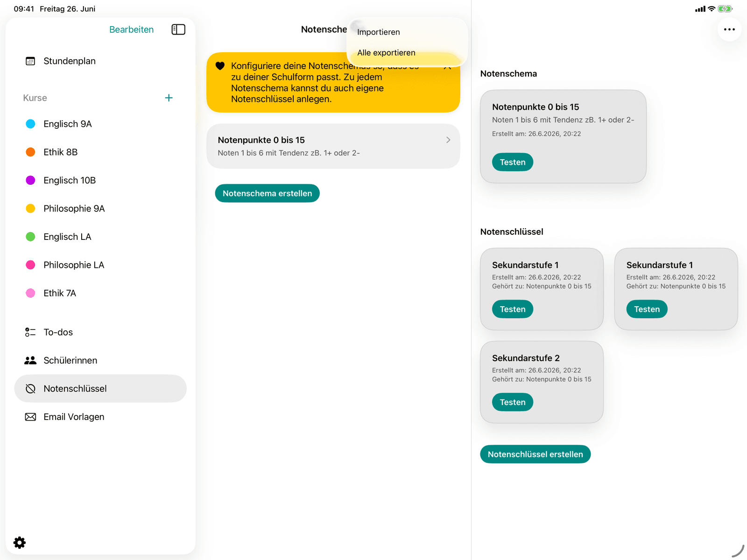Click Notenschlüssel erstellen button
Screen dimensions: 747x560
(535, 454)
